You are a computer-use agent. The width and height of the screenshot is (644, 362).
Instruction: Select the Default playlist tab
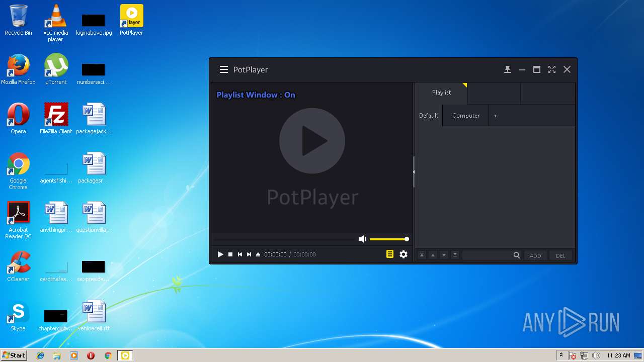pos(429,116)
